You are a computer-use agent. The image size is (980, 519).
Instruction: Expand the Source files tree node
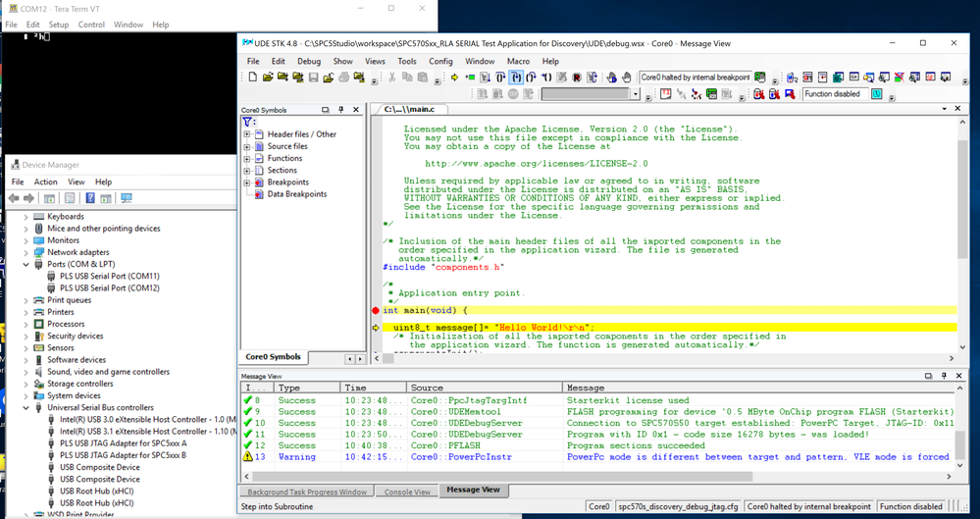pos(247,146)
